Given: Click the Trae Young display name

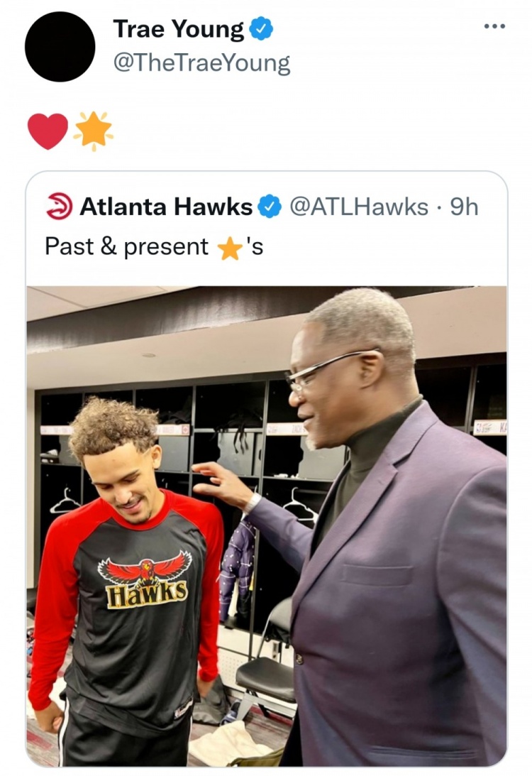Looking at the screenshot, I should click(179, 29).
